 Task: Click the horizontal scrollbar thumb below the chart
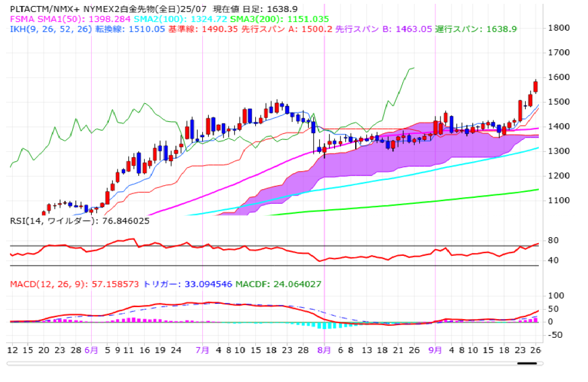pyautogui.click(x=527, y=363)
